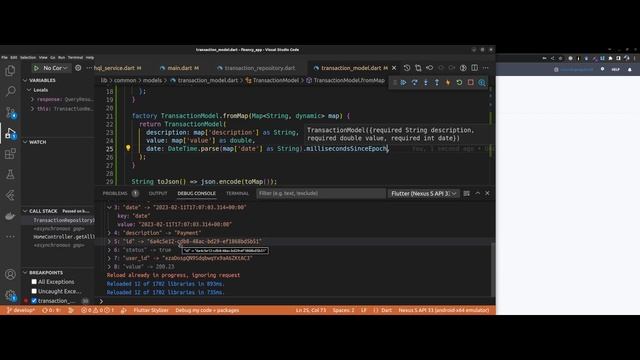Open the Terminal menu in menu bar
This screenshot has height=360, width=640.
pyautogui.click(x=75, y=58)
